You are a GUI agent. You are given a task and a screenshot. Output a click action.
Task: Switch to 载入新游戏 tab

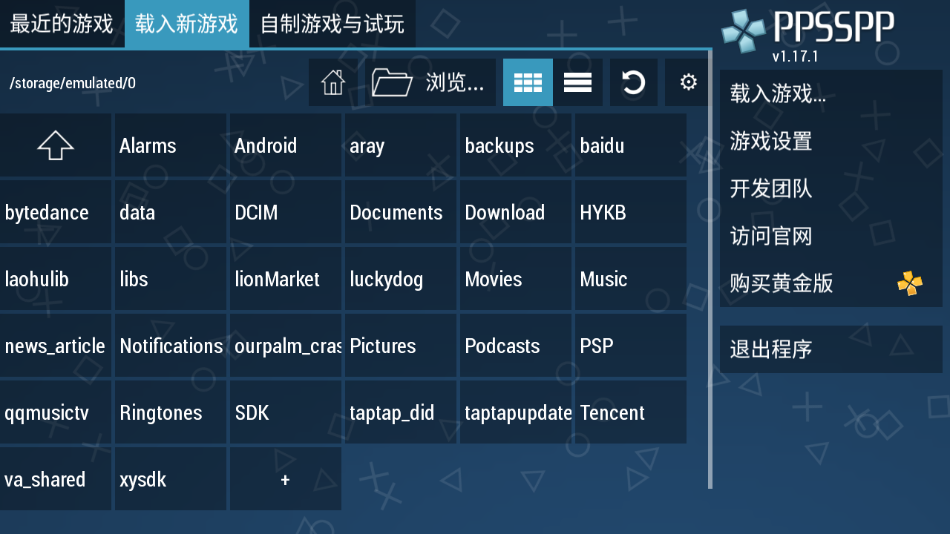[x=187, y=24]
